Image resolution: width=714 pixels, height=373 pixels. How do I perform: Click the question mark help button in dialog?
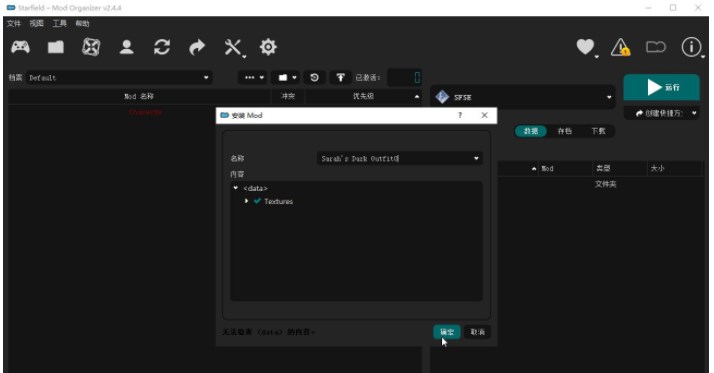click(x=460, y=115)
